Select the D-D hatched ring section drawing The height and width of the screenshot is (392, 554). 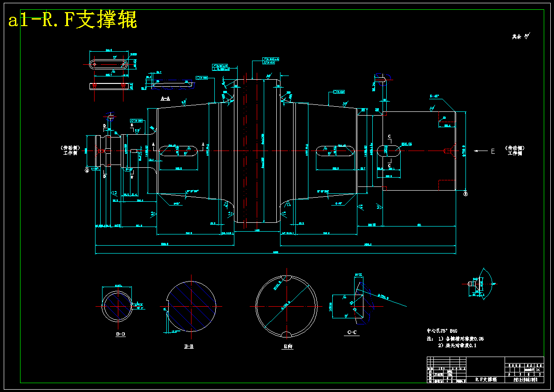pos(117,306)
